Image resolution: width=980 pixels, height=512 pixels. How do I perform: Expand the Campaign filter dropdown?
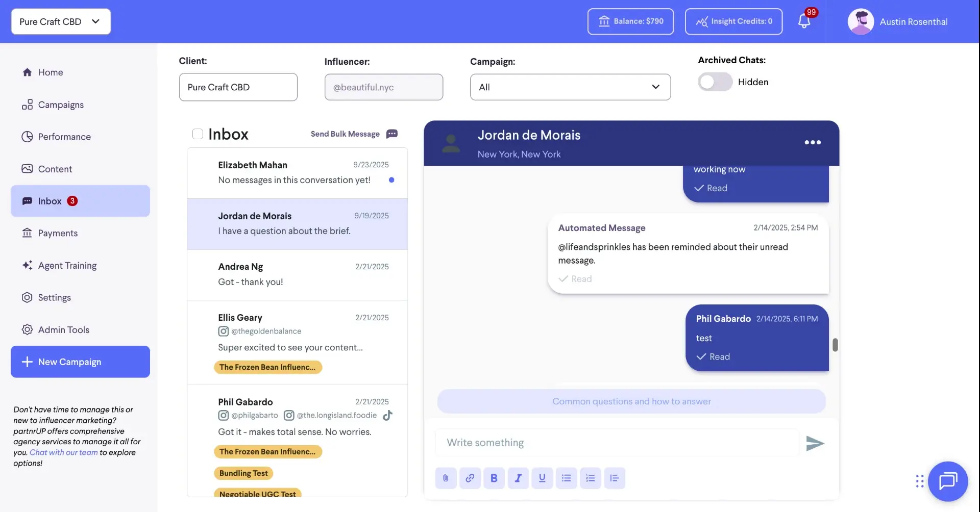(570, 87)
